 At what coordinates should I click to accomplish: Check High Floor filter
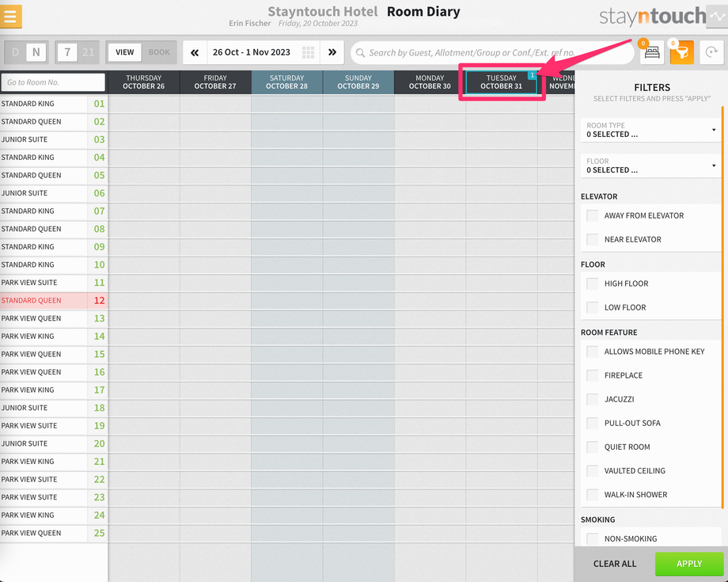coord(593,283)
